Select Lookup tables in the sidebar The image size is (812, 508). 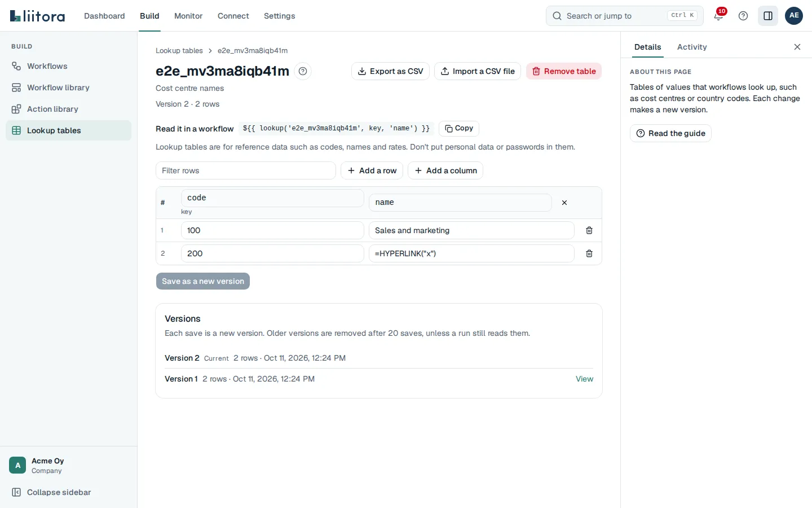point(68,130)
